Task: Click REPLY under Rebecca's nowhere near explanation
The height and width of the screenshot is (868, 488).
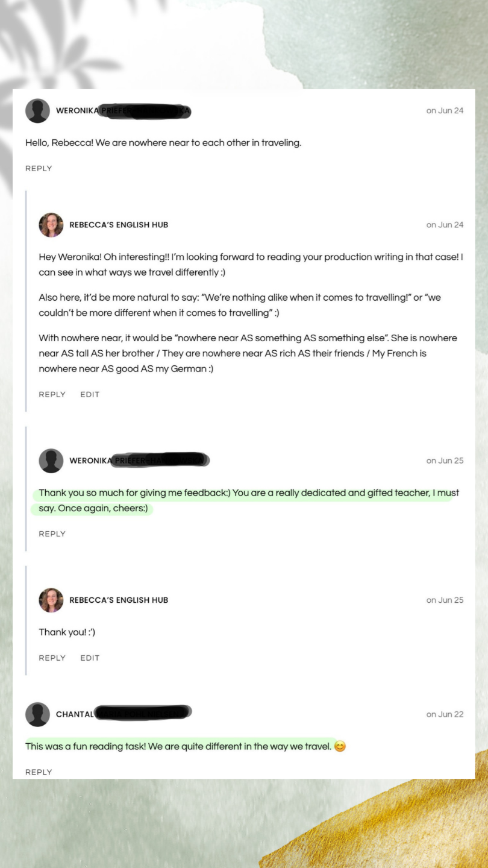Action: pos(52,395)
